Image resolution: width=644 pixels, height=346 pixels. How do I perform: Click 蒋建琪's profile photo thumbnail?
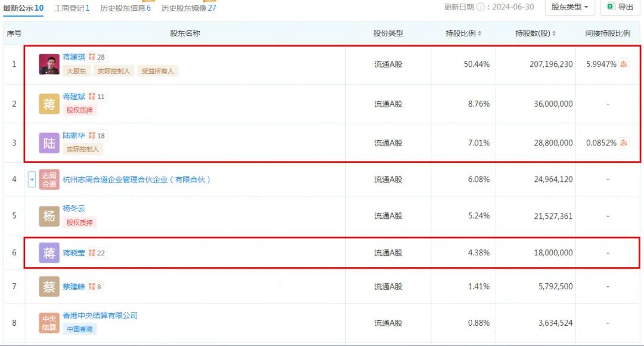point(49,64)
